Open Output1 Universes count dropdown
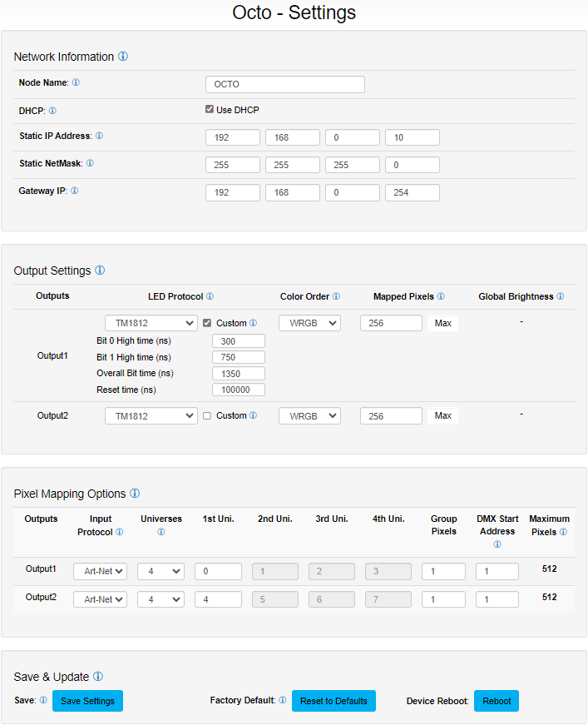The height and width of the screenshot is (725, 588). coord(161,572)
